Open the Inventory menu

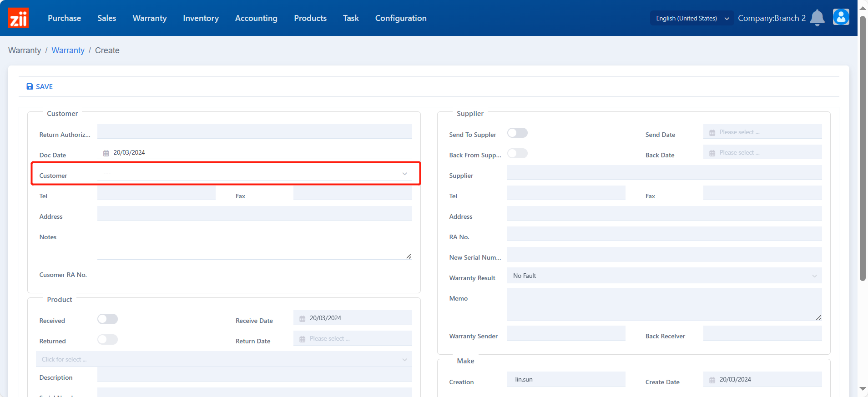pyautogui.click(x=201, y=18)
